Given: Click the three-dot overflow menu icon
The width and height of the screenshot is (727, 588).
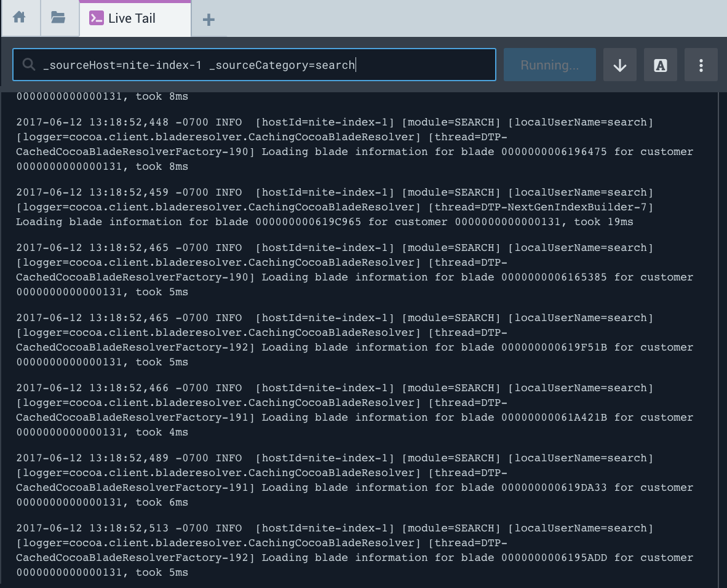Looking at the screenshot, I should (701, 64).
